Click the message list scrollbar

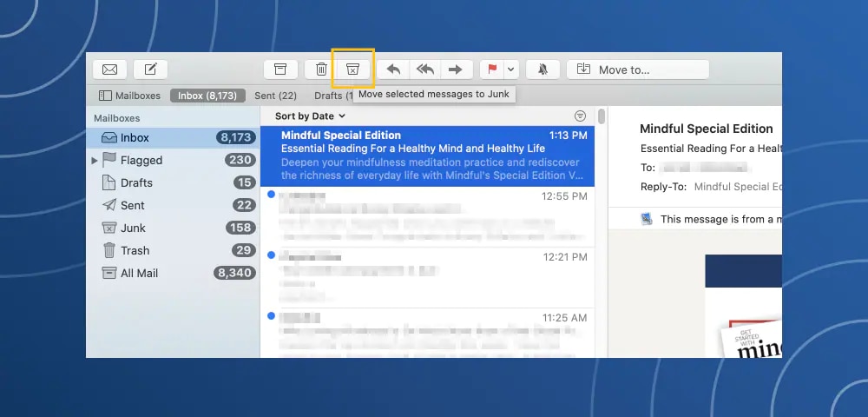click(x=602, y=116)
